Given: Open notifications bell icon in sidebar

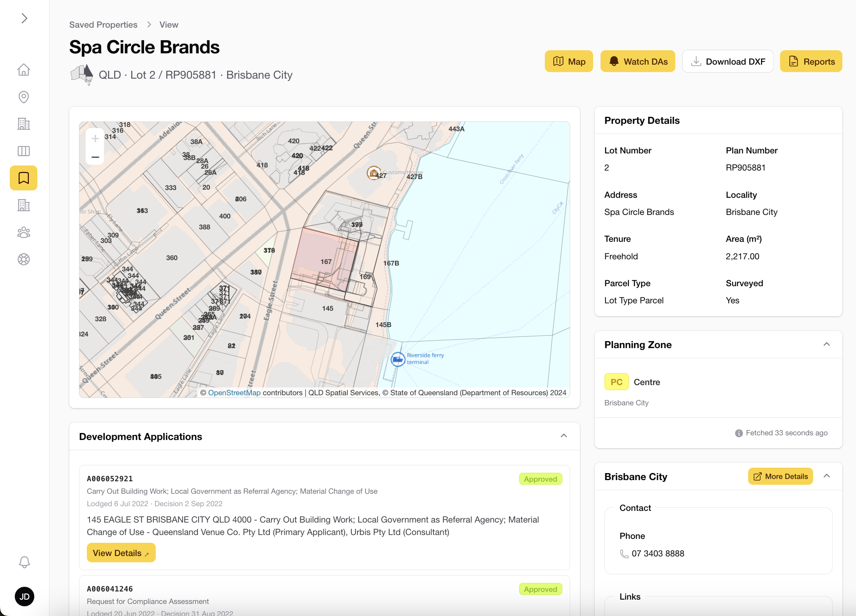Looking at the screenshot, I should pos(24,562).
